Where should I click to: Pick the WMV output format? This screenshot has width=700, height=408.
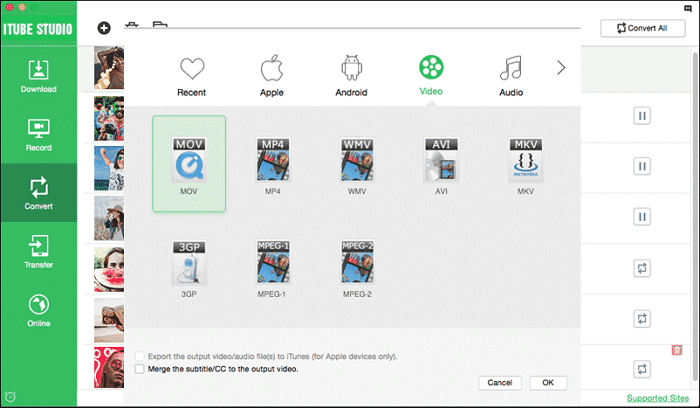pyautogui.click(x=357, y=159)
